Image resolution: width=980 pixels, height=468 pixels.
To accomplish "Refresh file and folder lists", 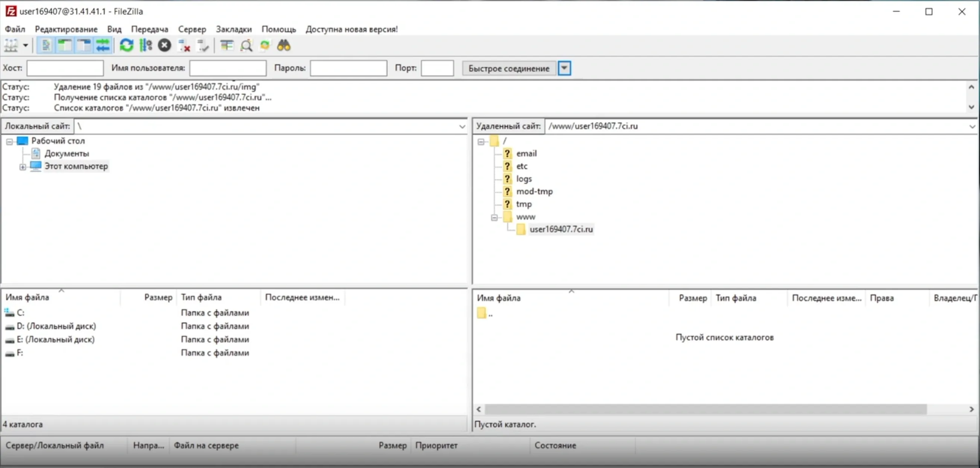I will [126, 46].
